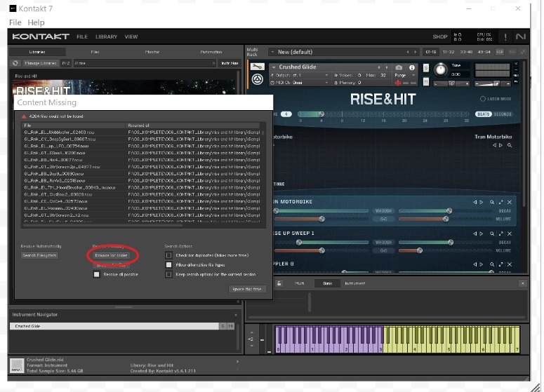Click next arrow under Tron Motorbike
The height and width of the screenshot is (392, 544).
500,145
